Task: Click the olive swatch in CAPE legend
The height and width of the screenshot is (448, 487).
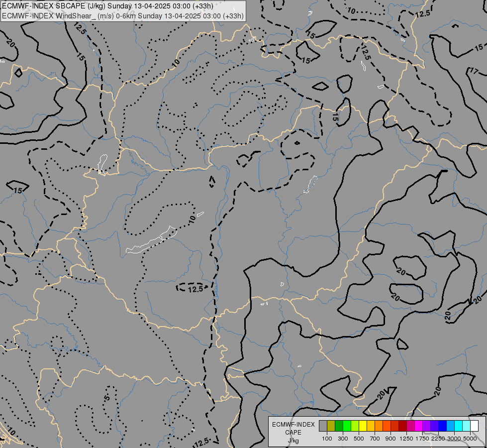Action: (x=331, y=426)
